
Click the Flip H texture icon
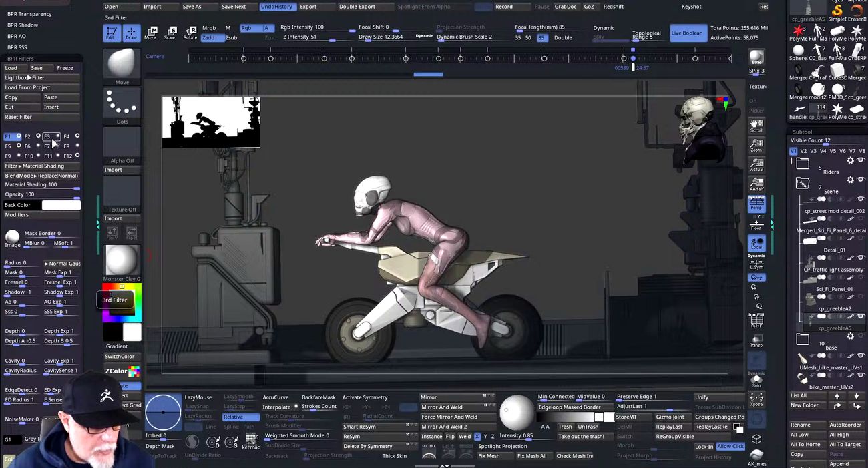[132, 232]
